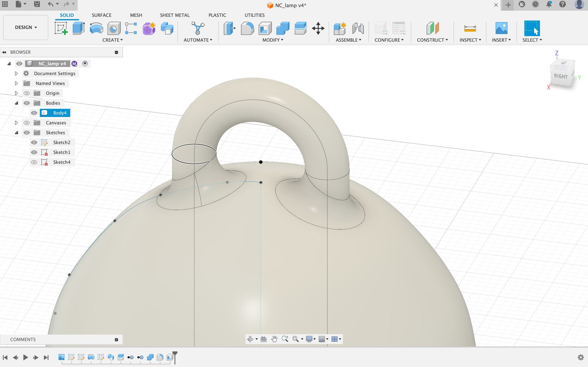Select the Shell tool icon
Viewport: 588px width, 367px height.
pyautogui.click(x=265, y=28)
